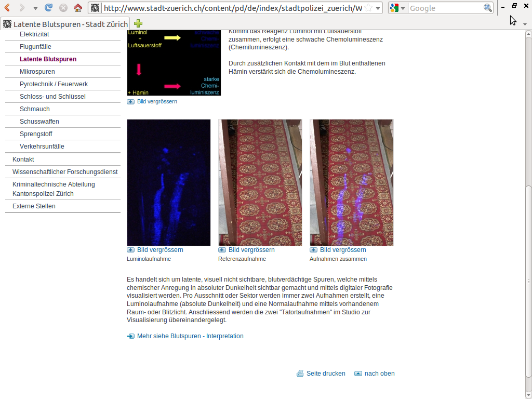
Task: Click enlarge plus icon for Referenzaufnahme
Action: pos(222,250)
